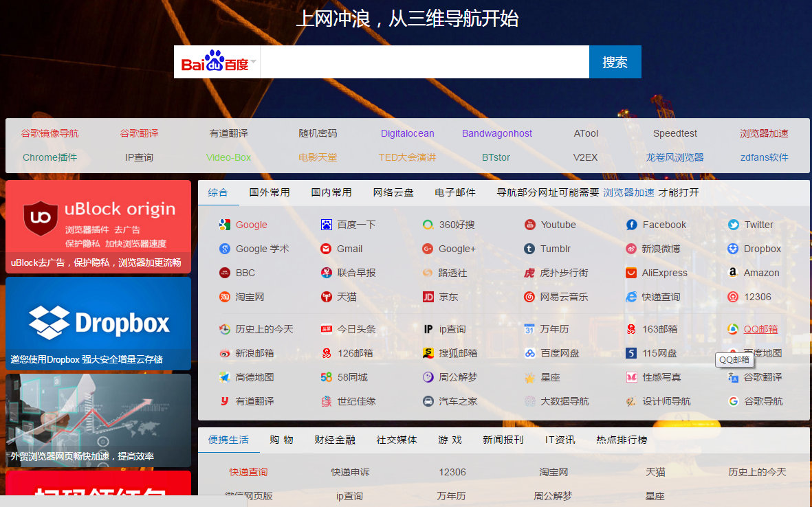Screen dimensions: 812x507
Task: Click the BBC news icon
Action: 224,273
